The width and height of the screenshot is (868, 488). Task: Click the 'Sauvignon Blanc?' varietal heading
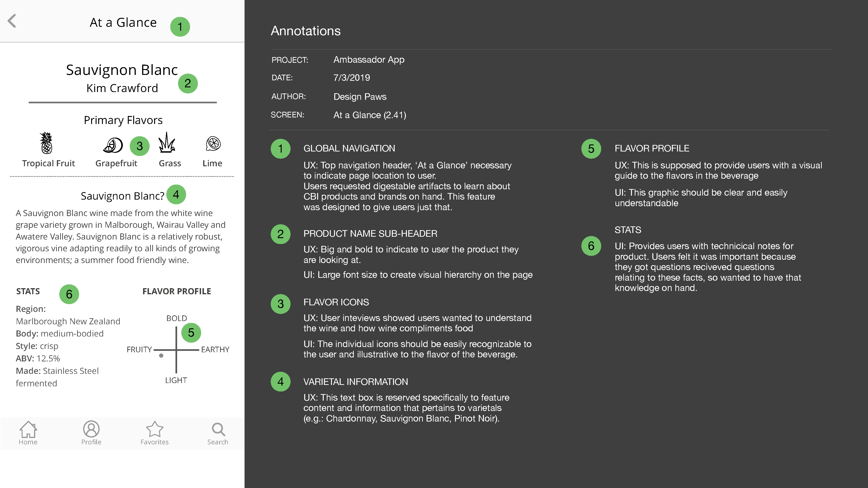coord(123,196)
